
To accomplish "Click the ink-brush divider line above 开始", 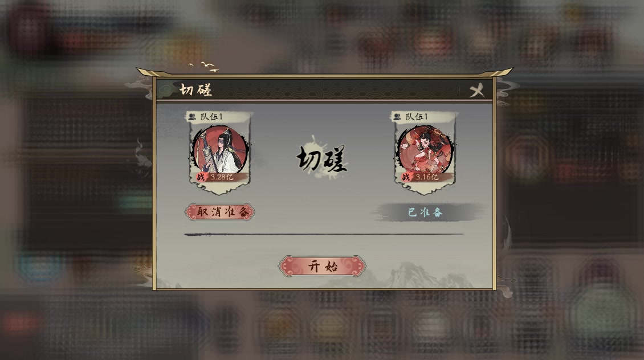I will pyautogui.click(x=324, y=234).
